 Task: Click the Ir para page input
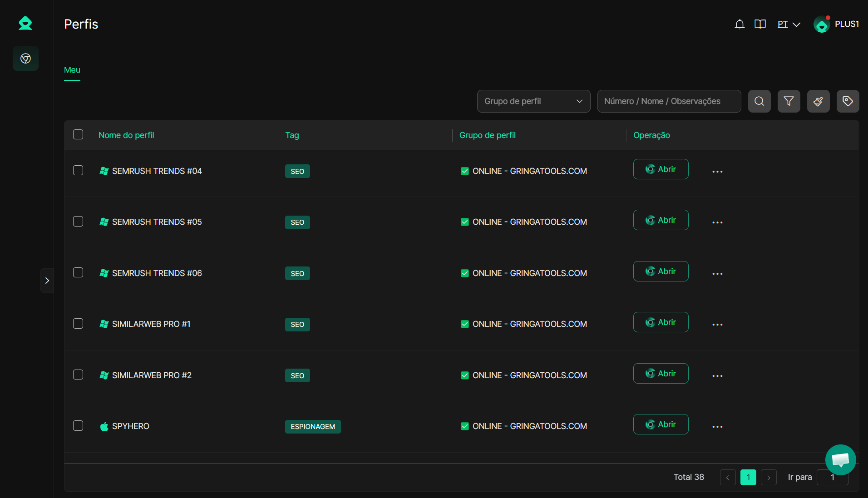tap(832, 478)
